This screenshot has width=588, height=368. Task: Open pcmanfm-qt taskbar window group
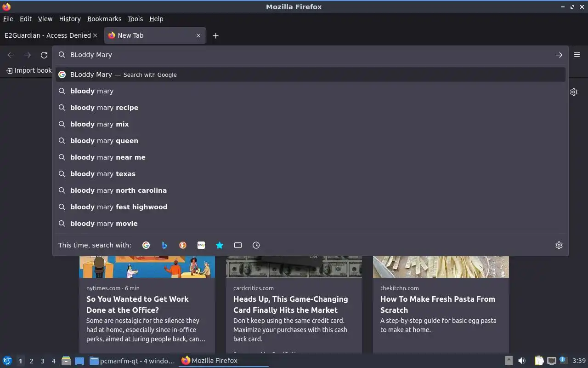click(132, 361)
